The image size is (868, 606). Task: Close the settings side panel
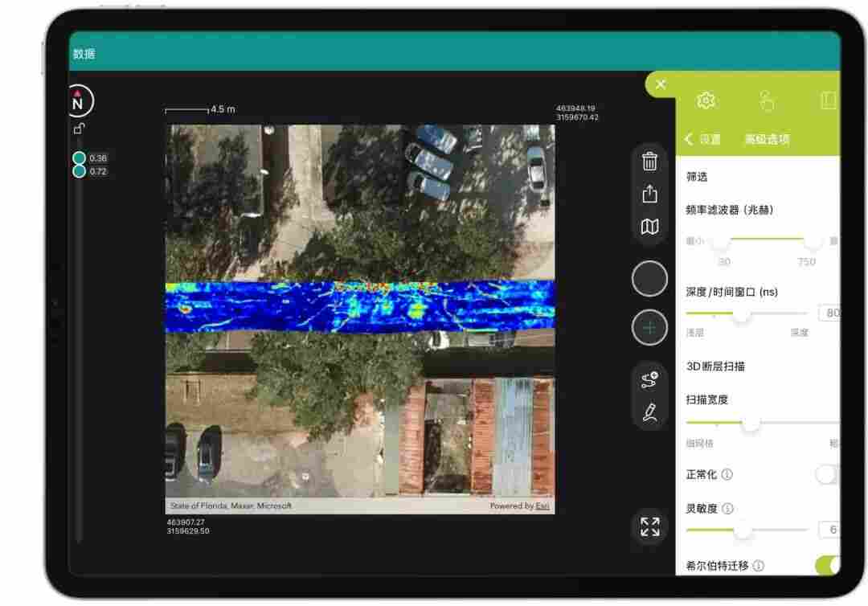[661, 84]
